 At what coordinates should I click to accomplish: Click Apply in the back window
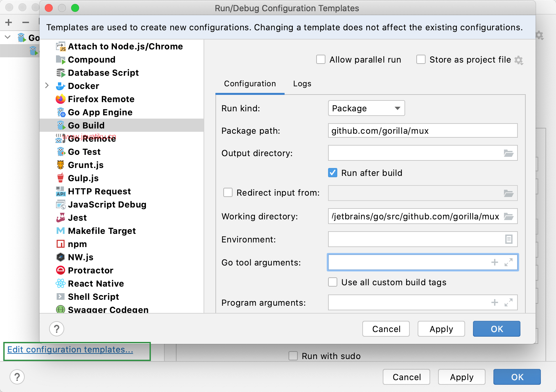pyautogui.click(x=462, y=377)
